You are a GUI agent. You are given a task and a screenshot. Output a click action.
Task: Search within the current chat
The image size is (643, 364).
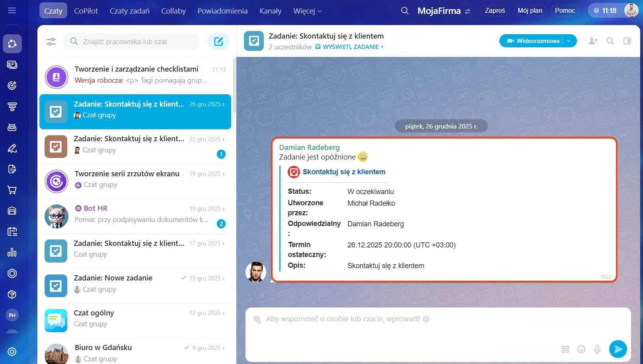(x=610, y=41)
